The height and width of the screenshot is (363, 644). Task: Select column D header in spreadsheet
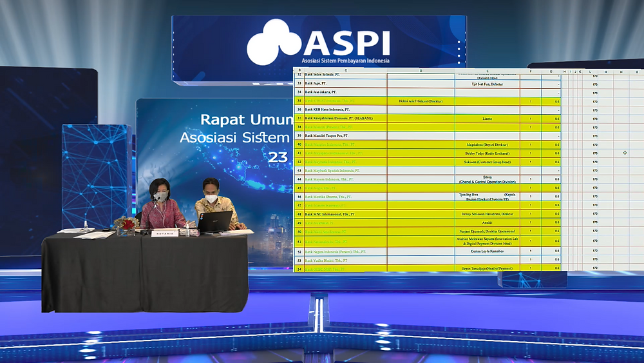[x=421, y=71]
